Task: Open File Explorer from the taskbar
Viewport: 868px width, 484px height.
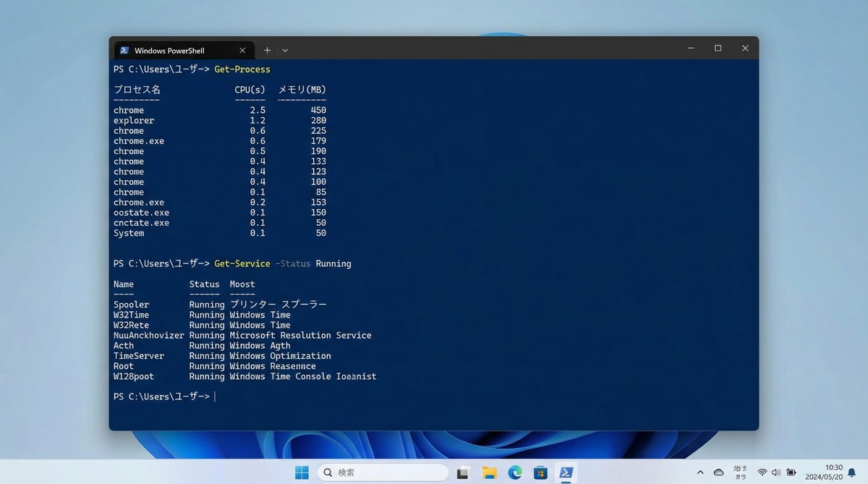Action: pyautogui.click(x=489, y=472)
